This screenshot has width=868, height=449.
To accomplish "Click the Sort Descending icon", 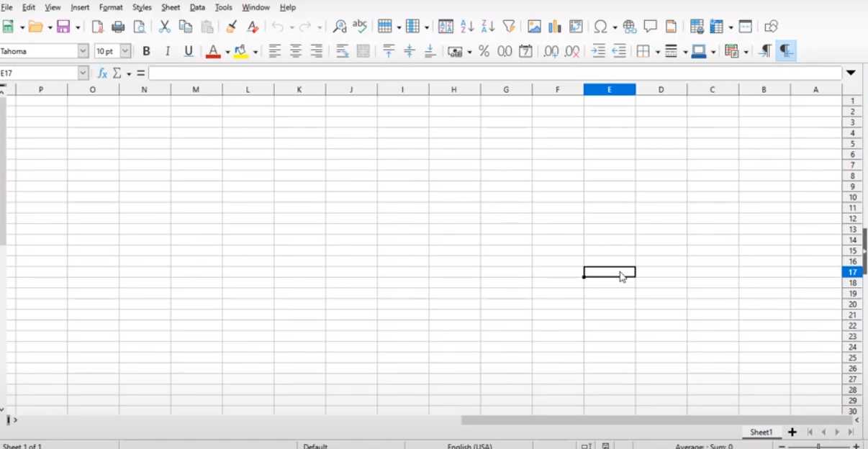I will [488, 27].
